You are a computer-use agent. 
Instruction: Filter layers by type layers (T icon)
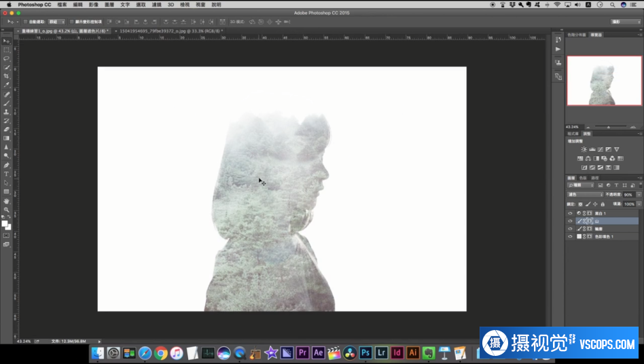[x=616, y=185]
